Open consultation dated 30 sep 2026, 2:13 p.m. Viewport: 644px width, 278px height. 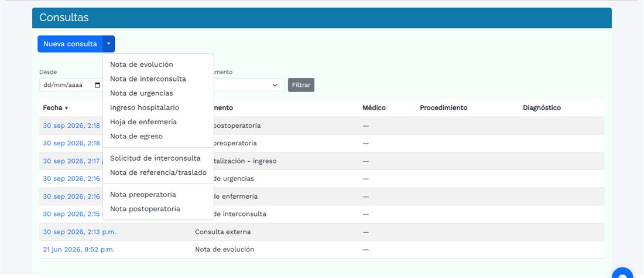[x=80, y=232]
